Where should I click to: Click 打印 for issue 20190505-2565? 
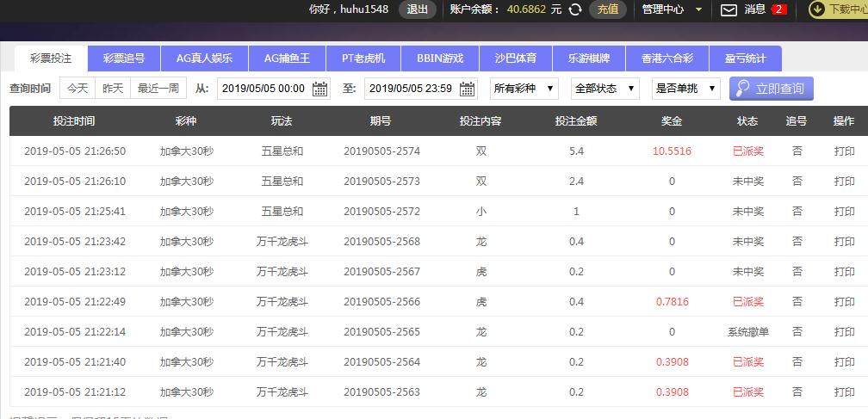click(844, 331)
